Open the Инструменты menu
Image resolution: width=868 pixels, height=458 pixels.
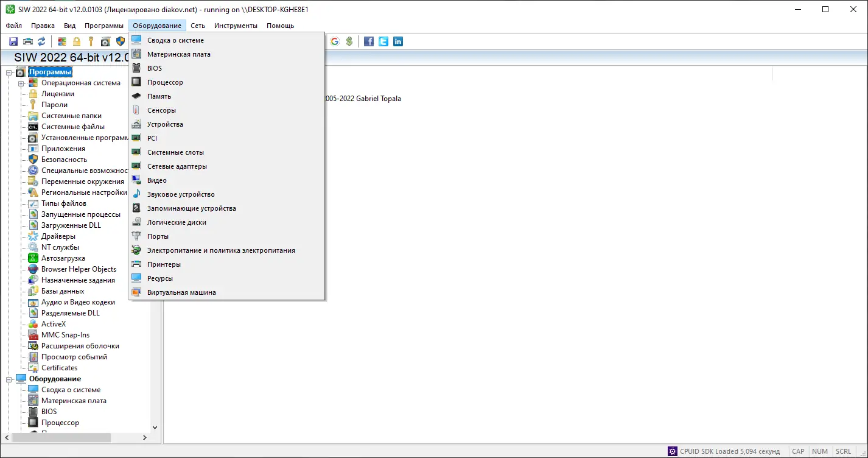tap(236, 26)
